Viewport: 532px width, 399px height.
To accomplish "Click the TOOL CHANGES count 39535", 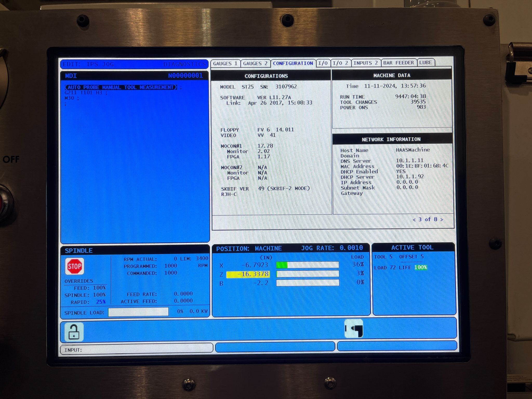I will pos(418,102).
